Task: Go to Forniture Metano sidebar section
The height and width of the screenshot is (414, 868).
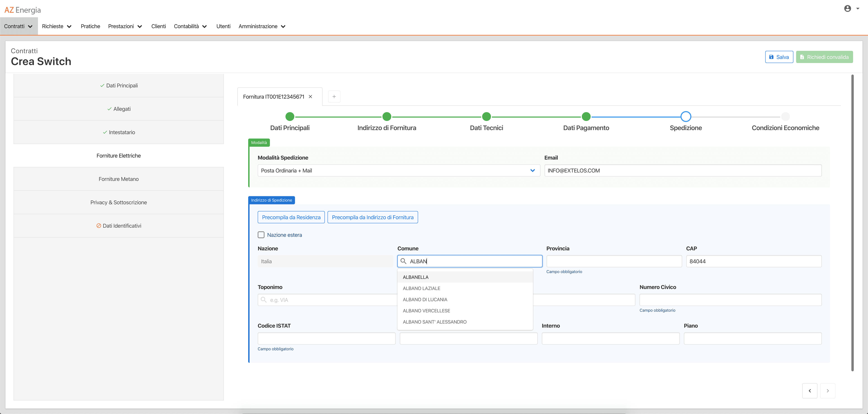Action: click(119, 179)
